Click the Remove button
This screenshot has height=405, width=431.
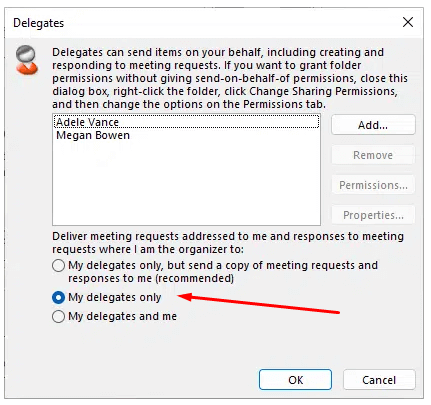373,155
